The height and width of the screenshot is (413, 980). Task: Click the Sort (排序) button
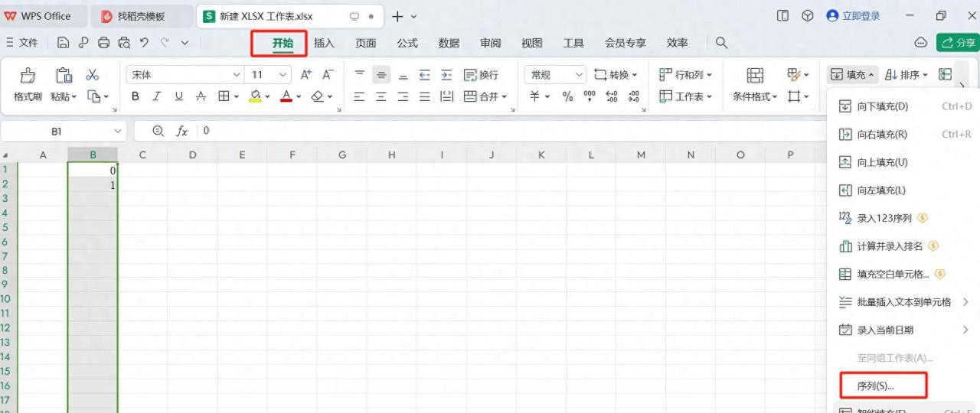point(906,75)
